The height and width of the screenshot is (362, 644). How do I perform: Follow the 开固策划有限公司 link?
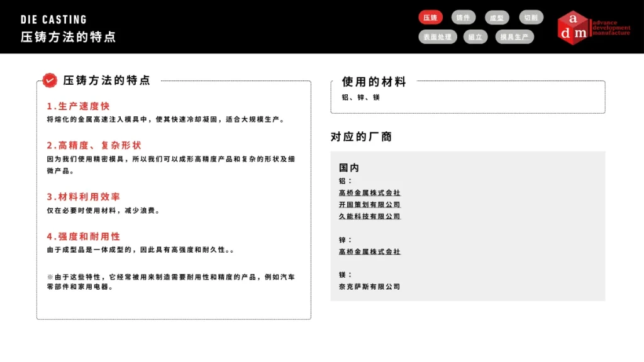click(369, 205)
